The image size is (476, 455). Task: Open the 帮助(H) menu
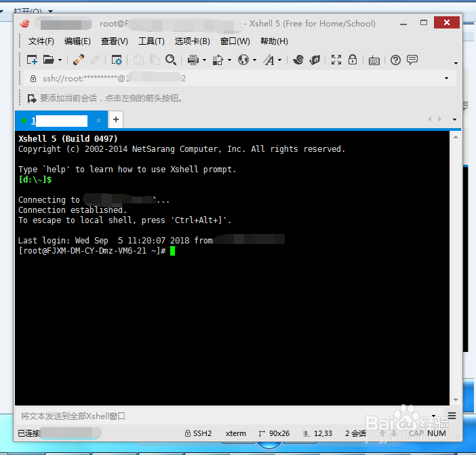[274, 41]
